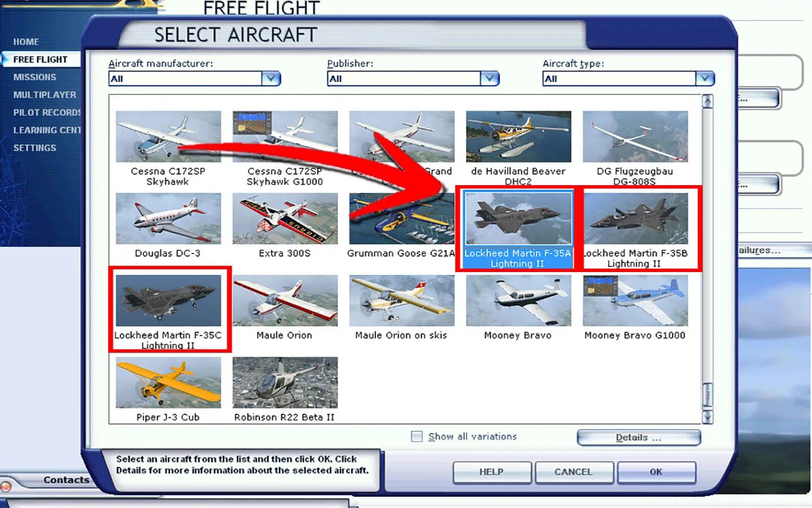This screenshot has width=812, height=508.
Task: Open the FREE FLIGHT menu item
Action: [x=40, y=59]
